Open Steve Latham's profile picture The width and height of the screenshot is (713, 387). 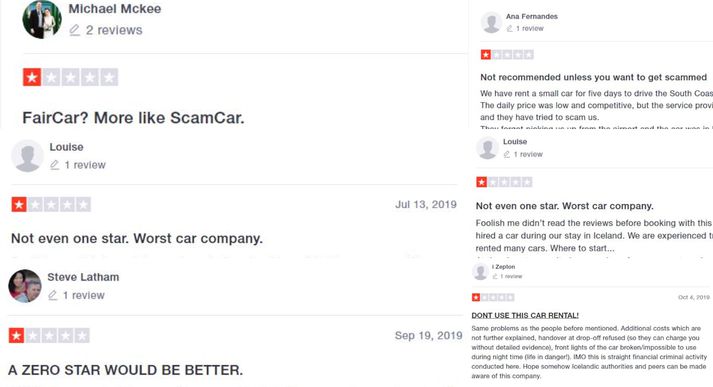click(25, 286)
